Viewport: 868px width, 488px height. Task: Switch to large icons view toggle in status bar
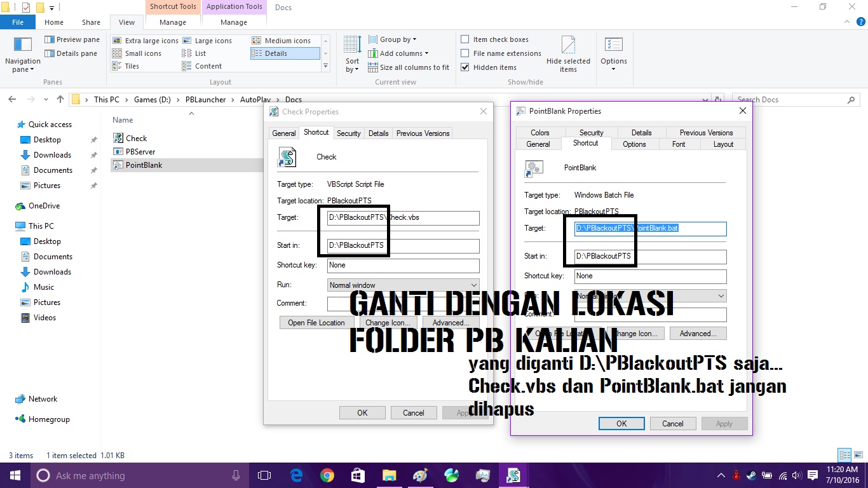[x=857, y=455]
